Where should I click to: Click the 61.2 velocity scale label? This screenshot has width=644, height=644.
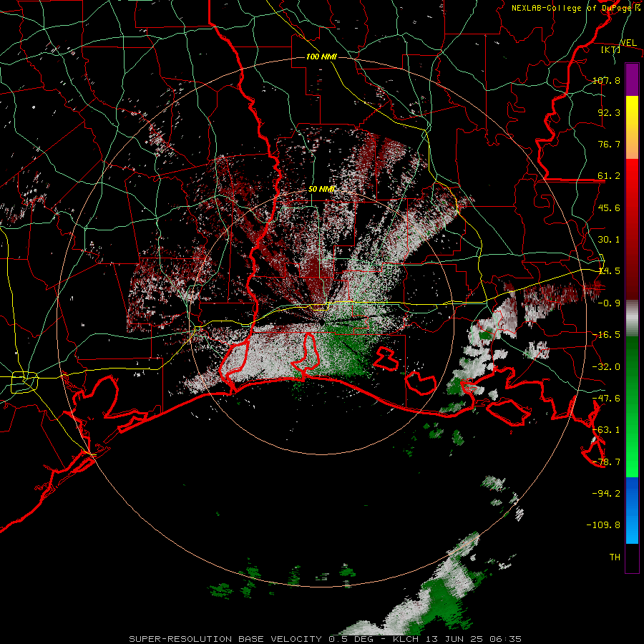click(609, 176)
